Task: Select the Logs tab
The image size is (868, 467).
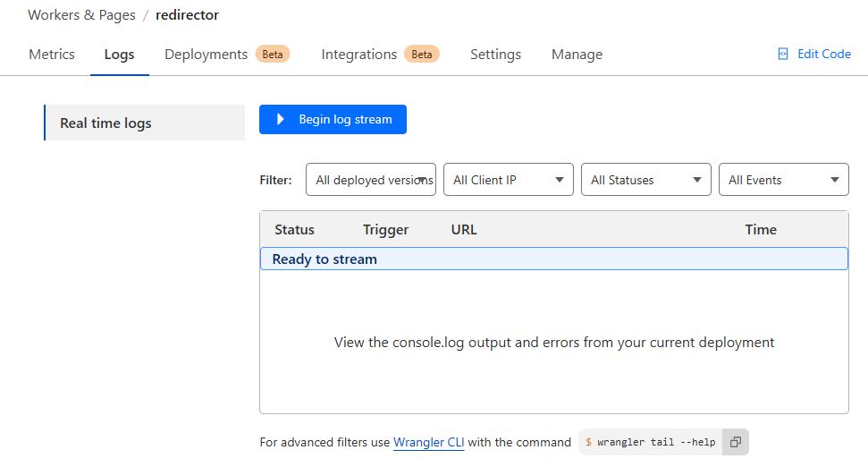Action: 119,55
